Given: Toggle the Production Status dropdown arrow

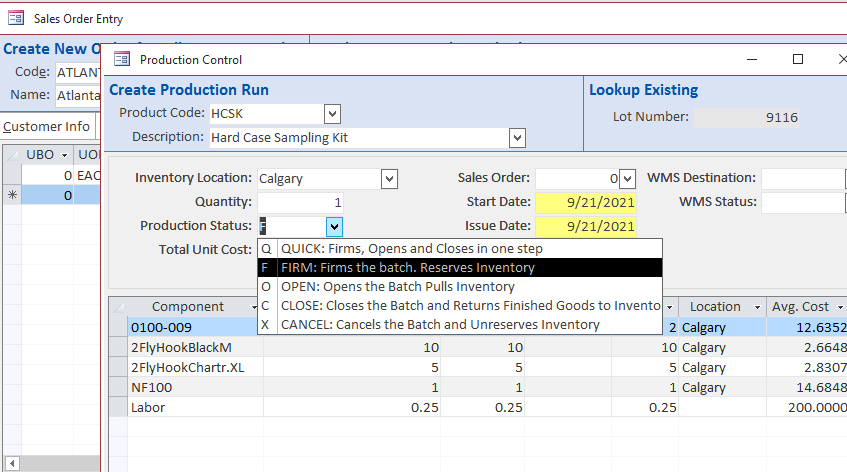Looking at the screenshot, I should (334, 226).
